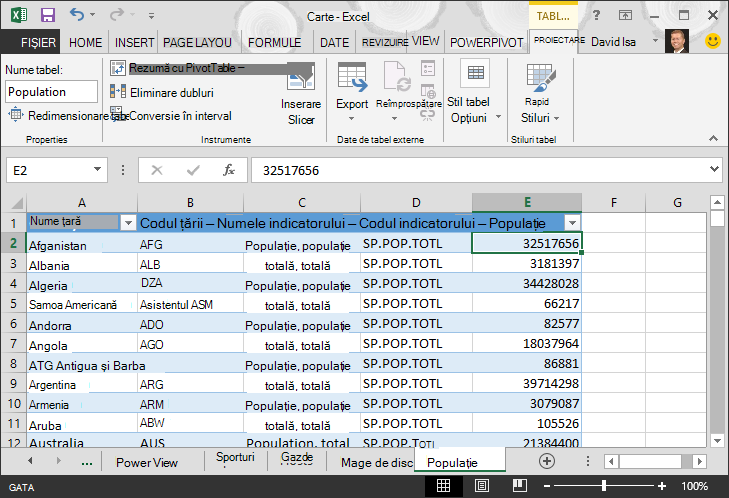Click the formula bar cancel X icon
This screenshot has height=498, width=729.
[157, 170]
